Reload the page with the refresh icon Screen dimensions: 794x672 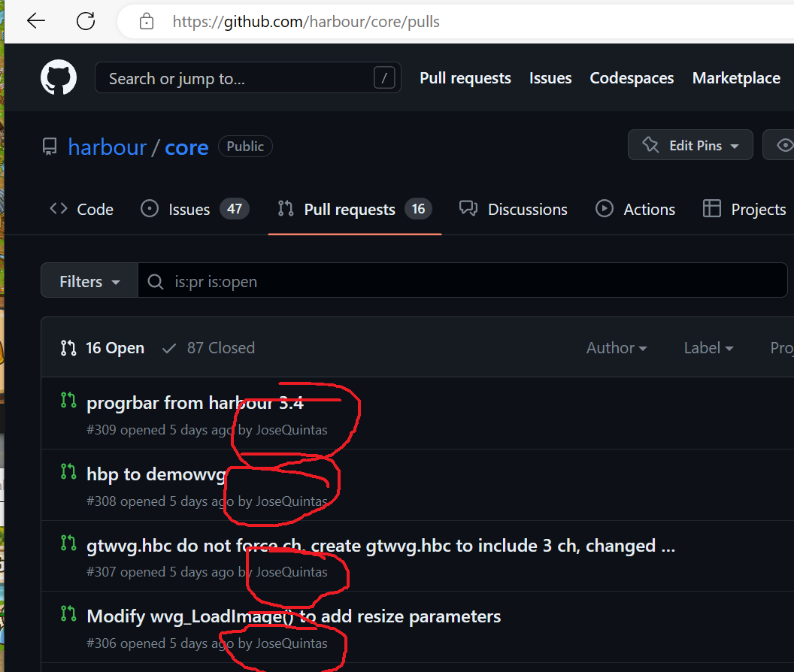pos(86,21)
